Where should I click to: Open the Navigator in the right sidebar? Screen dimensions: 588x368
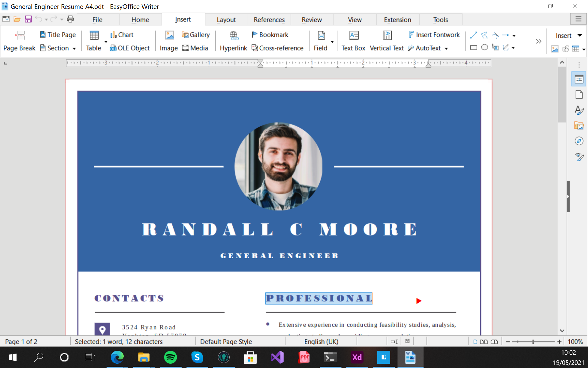[579, 141]
